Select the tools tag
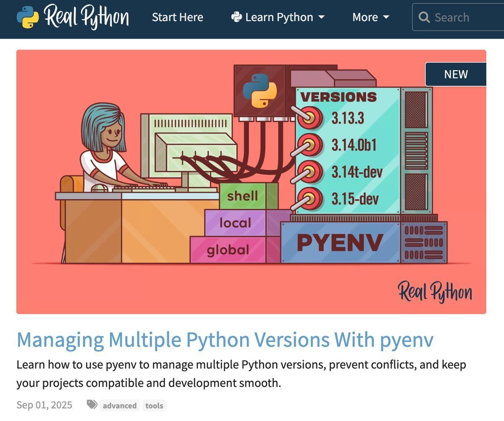 tap(154, 405)
